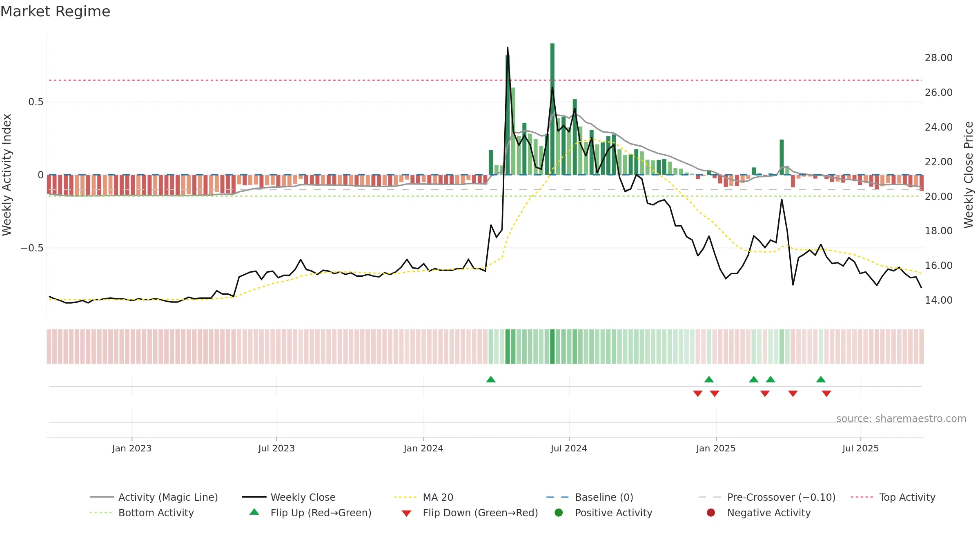Click the Jan 2025 axis label
This screenshot has width=980, height=551.
[x=716, y=448]
